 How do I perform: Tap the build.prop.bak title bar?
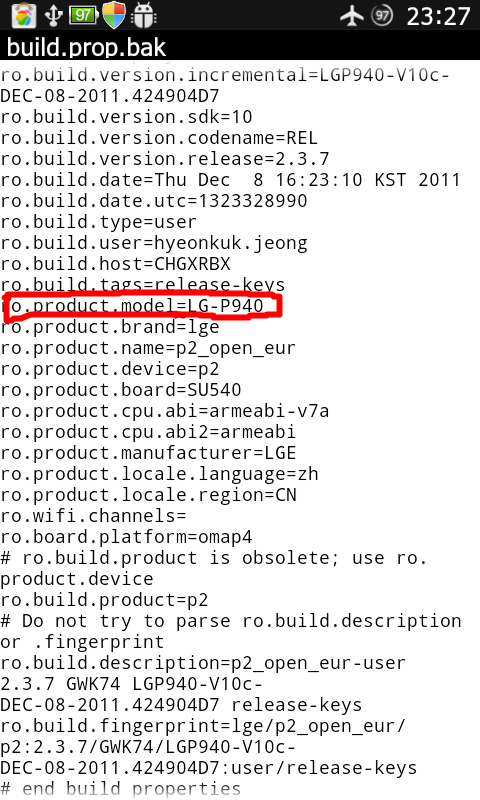pyautogui.click(x=240, y=47)
